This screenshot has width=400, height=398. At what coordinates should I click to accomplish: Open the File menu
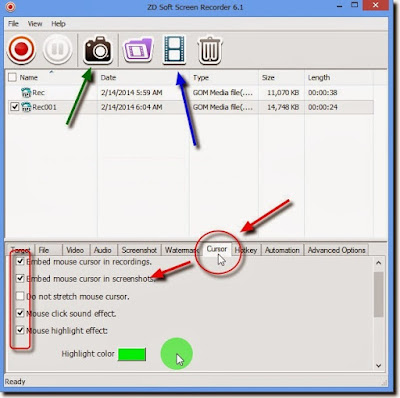[x=13, y=24]
